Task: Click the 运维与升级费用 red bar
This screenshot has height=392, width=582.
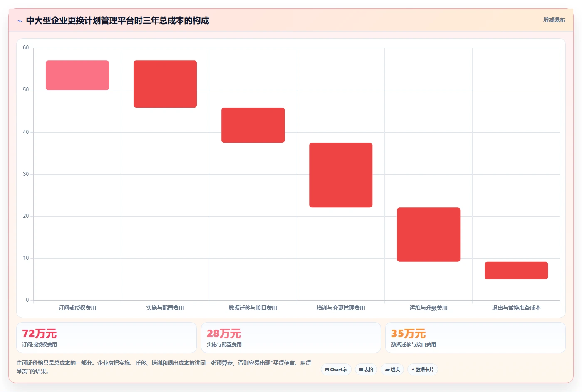Action: [x=428, y=234]
